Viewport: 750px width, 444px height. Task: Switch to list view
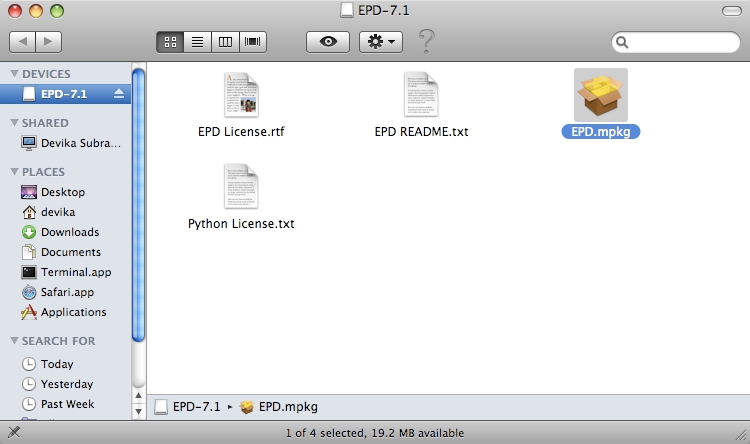[198, 42]
